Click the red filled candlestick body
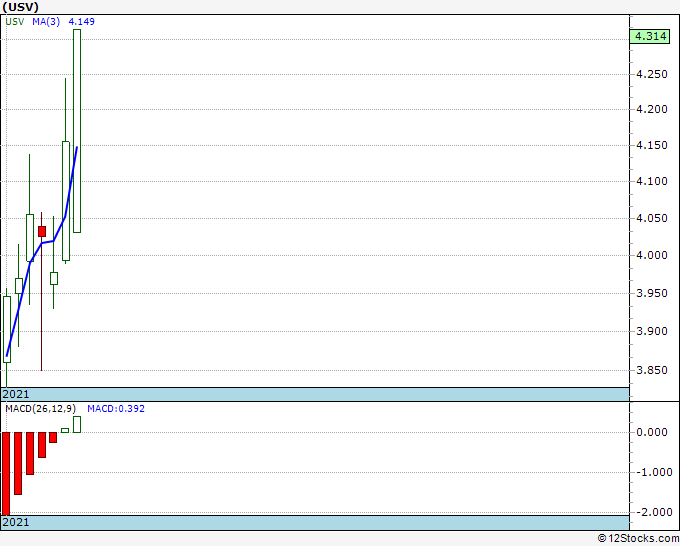Viewport: 680px width, 546px height. 42,232
